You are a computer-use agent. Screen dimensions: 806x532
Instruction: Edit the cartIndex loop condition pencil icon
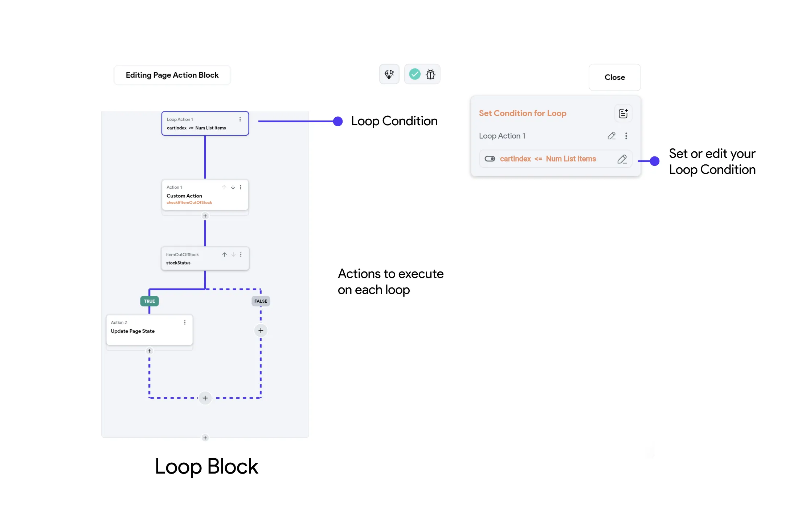[622, 159]
